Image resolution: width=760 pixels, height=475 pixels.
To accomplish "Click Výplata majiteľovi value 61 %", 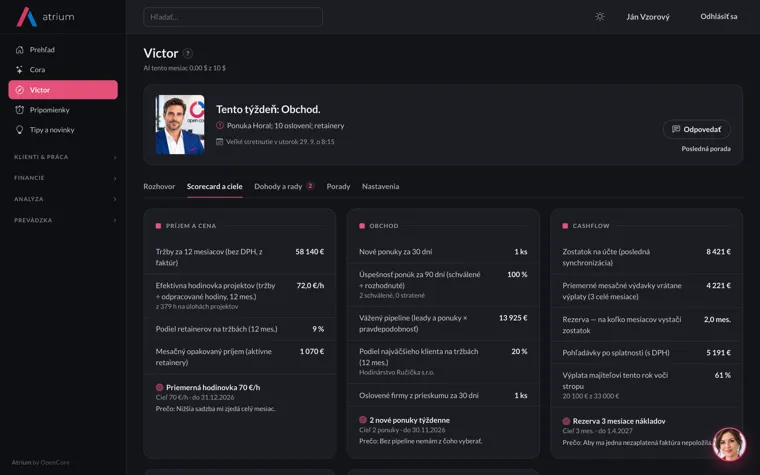I will pos(723,375).
